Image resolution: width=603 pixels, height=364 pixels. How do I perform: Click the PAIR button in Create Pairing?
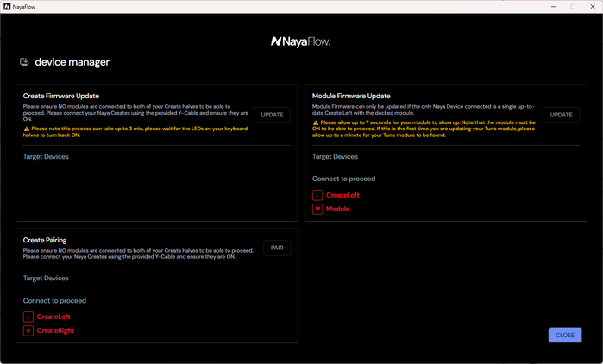[x=277, y=248]
